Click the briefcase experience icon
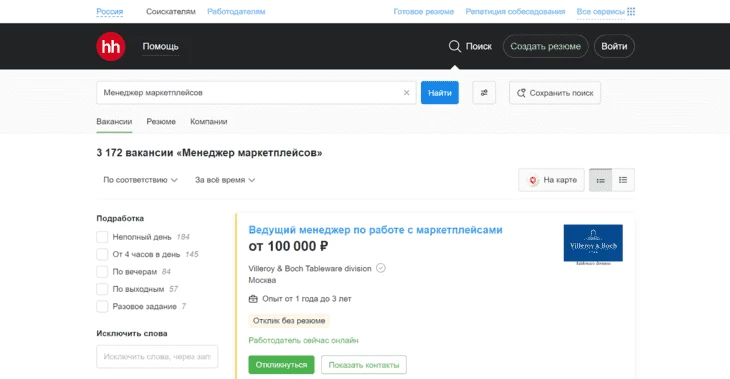Viewport: 730px width, 379px height. [253, 299]
